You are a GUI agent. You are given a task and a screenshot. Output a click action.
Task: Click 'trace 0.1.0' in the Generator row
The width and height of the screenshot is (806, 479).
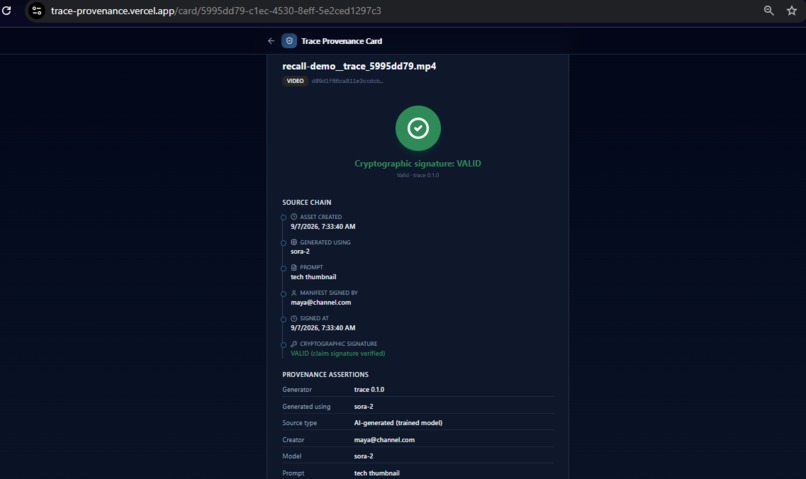(x=369, y=390)
